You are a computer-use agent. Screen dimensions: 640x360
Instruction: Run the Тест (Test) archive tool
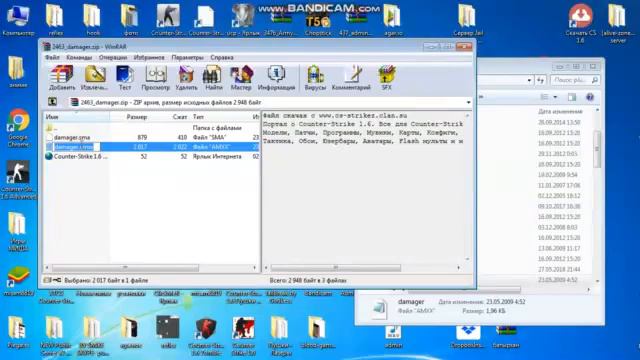tap(124, 78)
